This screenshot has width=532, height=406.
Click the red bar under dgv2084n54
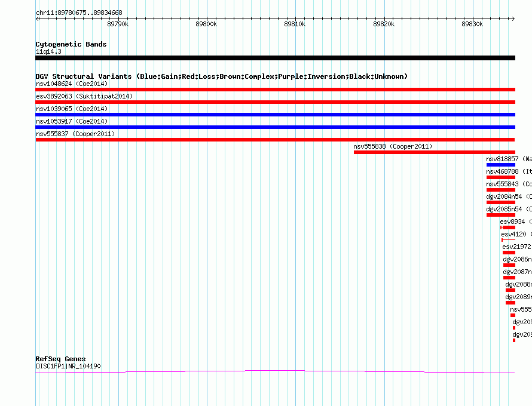(501, 202)
